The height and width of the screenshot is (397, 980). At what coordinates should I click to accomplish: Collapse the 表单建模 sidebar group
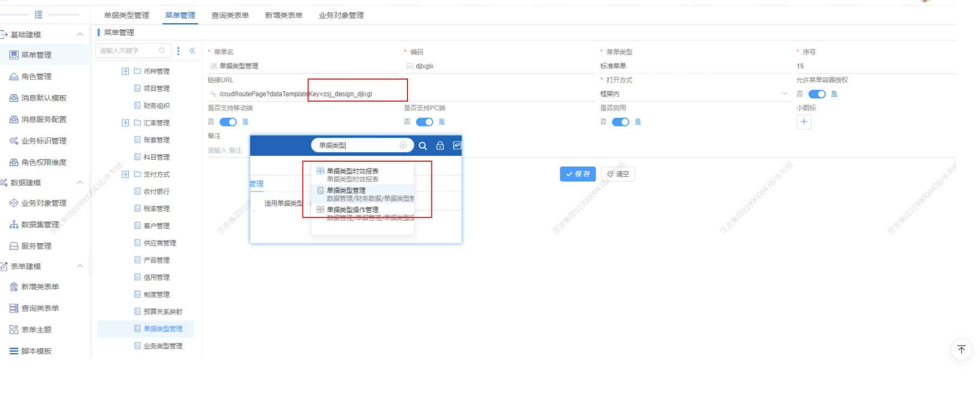(80, 266)
